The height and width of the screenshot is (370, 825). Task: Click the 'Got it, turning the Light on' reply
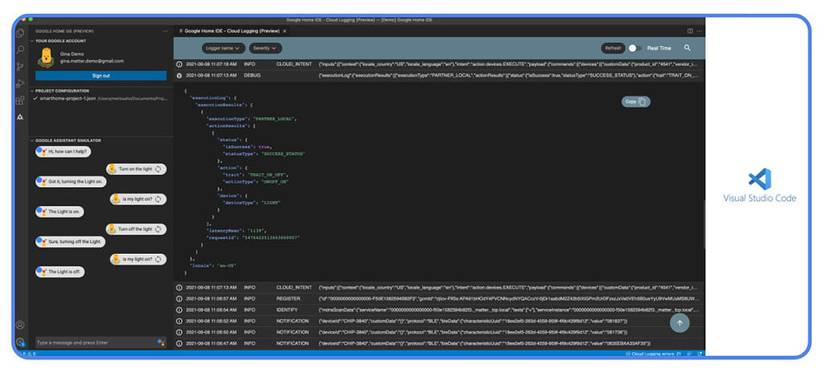71,182
